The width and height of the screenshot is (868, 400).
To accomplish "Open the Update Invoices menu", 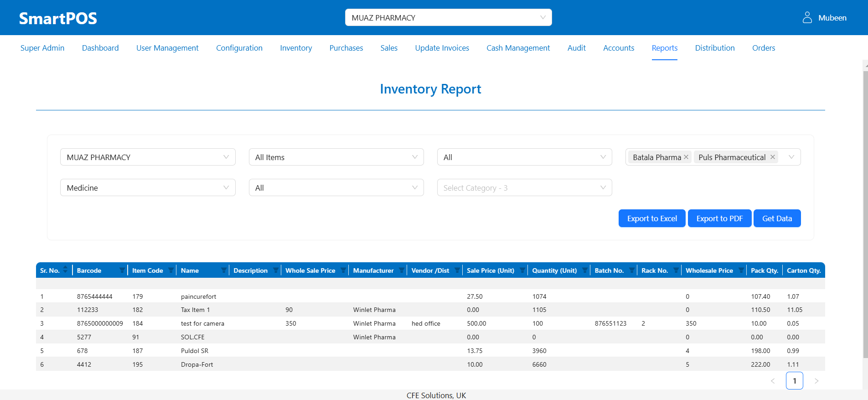I will [442, 48].
